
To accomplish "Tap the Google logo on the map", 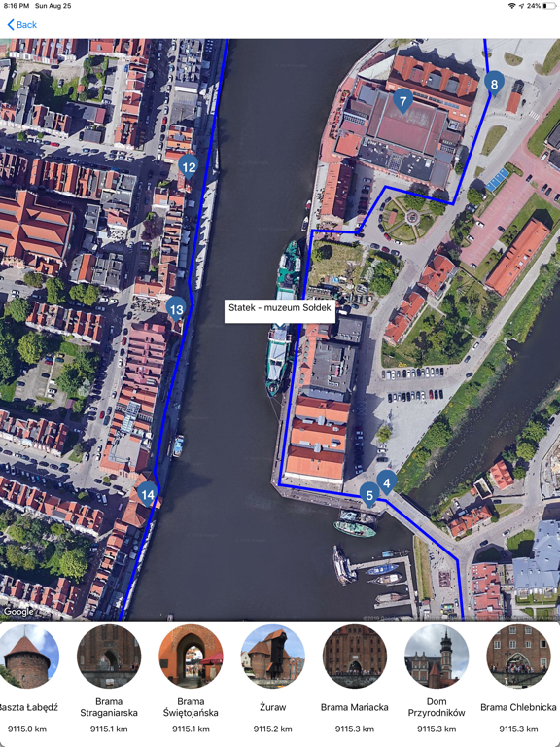I will coord(18,611).
